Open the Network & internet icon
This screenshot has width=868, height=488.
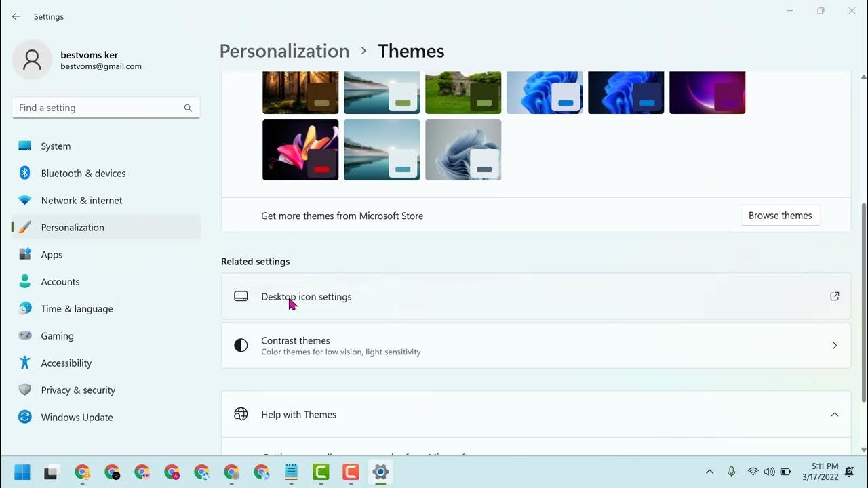point(25,200)
